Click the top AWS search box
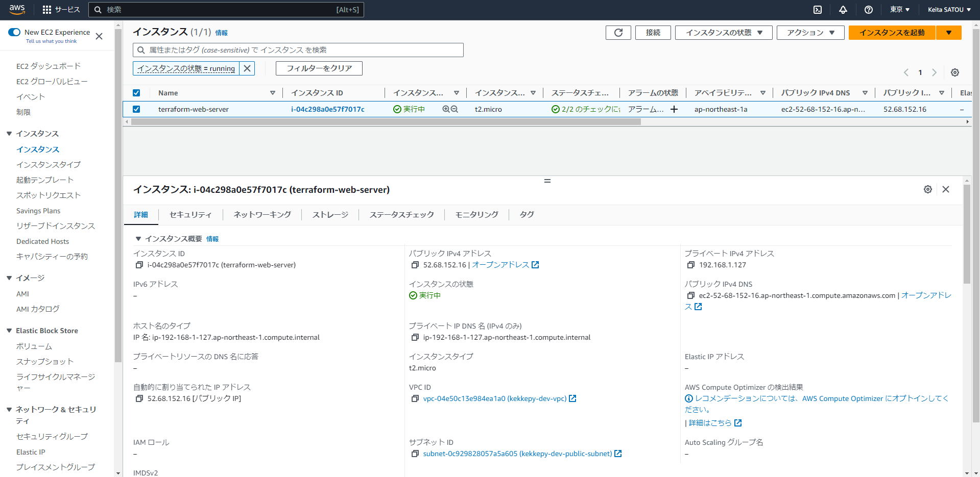 click(226, 10)
